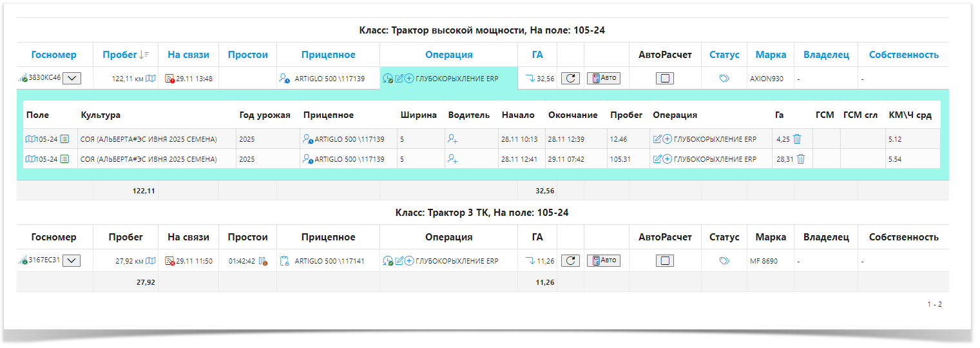The image size is (980, 348).
Task: Expand dropdown next to 3830КС46
Action: pos(72,79)
